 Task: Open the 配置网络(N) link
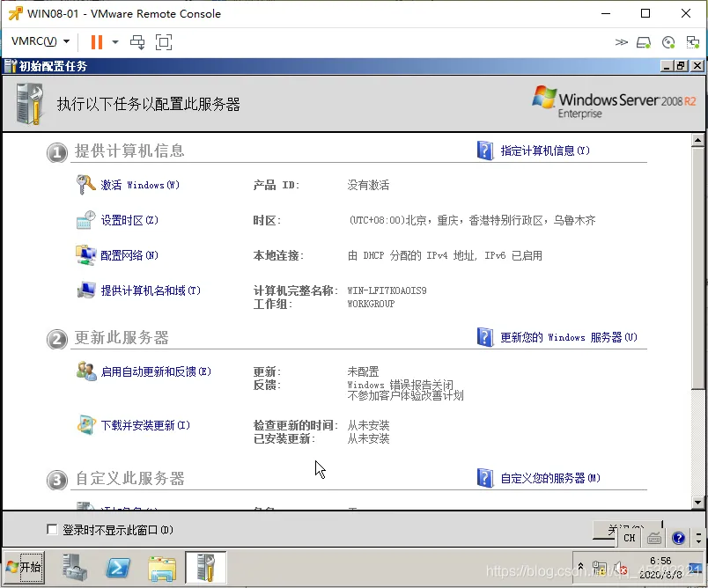(x=129, y=255)
